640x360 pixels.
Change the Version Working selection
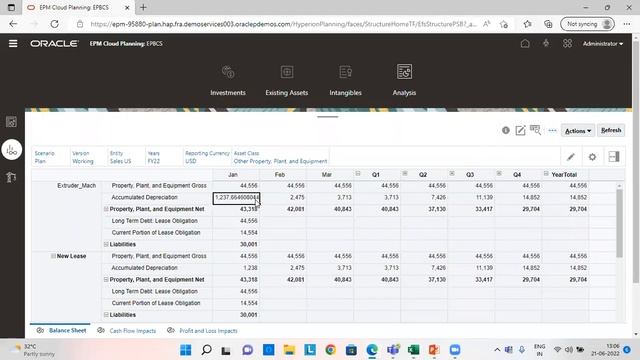(83, 157)
